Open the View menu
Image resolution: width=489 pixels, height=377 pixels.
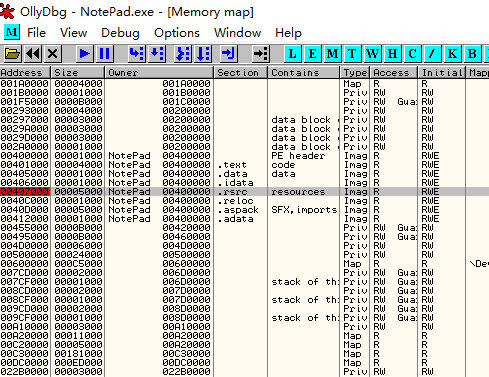point(73,33)
